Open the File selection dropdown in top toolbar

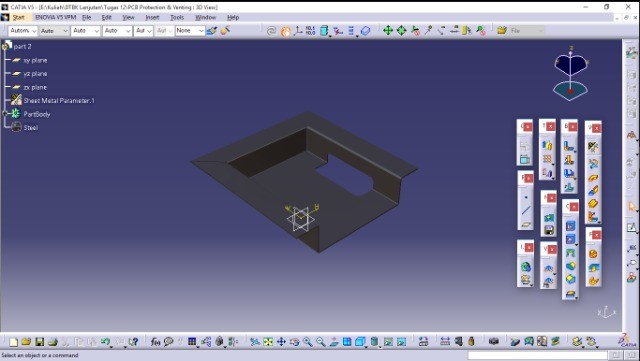tap(527, 31)
